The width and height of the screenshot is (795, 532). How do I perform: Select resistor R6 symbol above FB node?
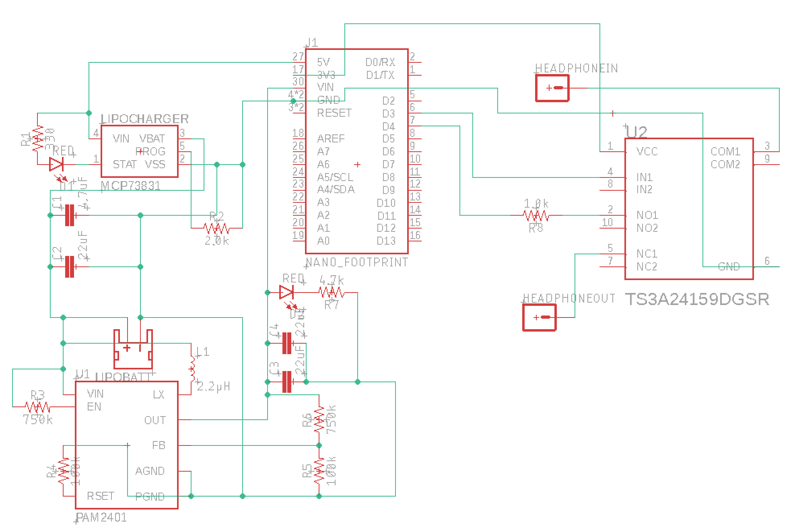(x=319, y=420)
